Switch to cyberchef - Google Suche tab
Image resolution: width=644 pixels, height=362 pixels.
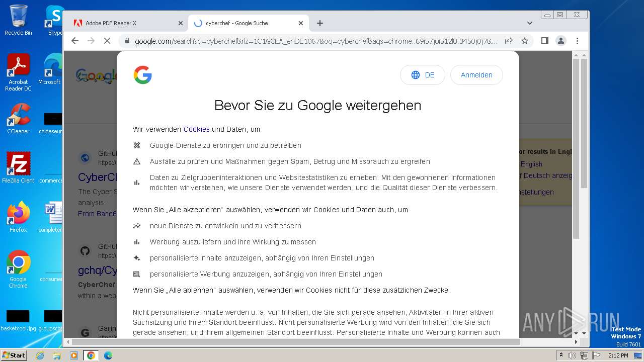(x=249, y=23)
